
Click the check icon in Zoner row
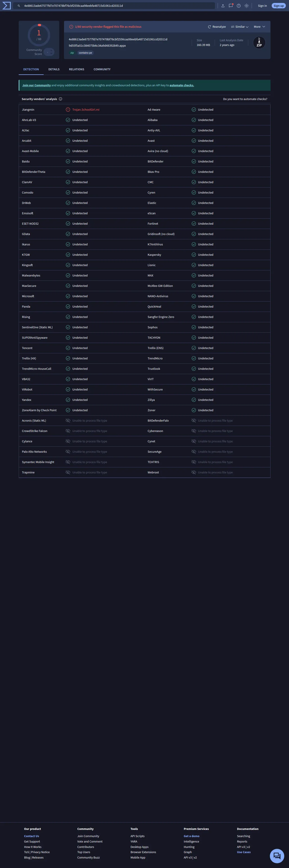pos(194,410)
